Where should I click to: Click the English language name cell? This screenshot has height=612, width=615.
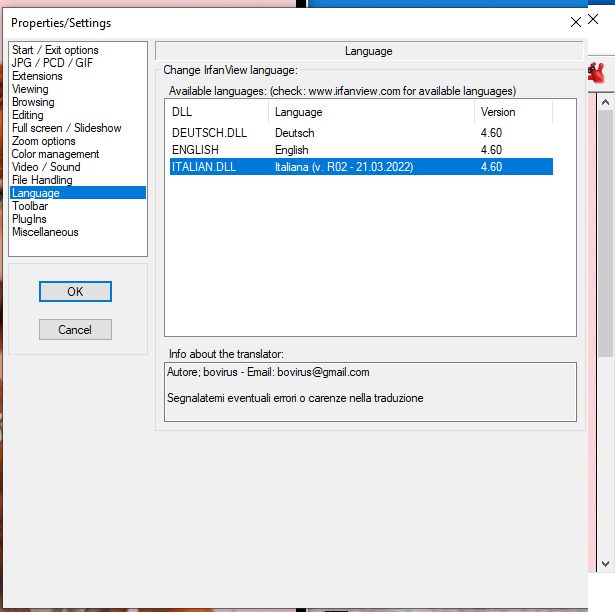(x=291, y=149)
